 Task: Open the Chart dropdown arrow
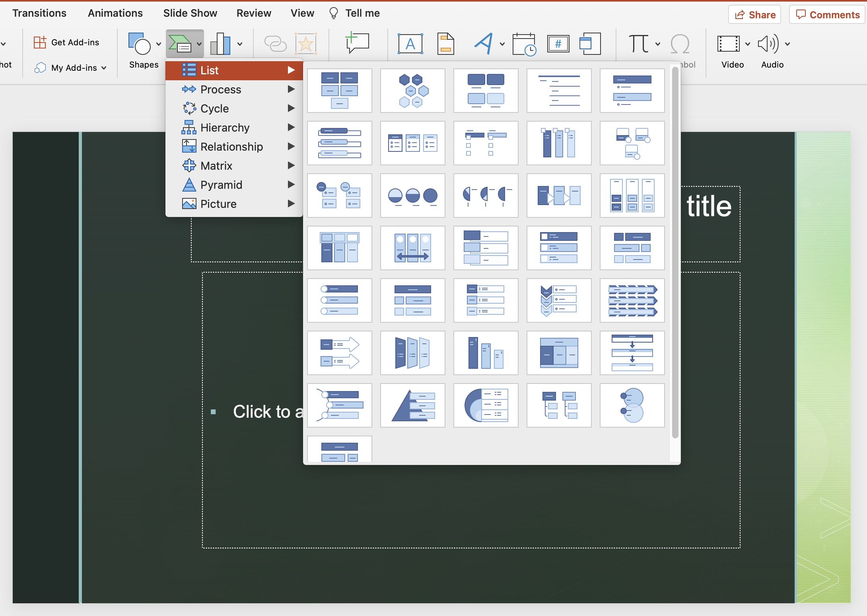(x=240, y=44)
